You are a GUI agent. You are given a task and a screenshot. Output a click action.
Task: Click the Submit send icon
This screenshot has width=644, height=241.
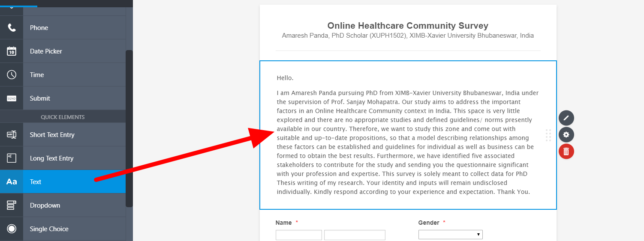[x=12, y=98]
